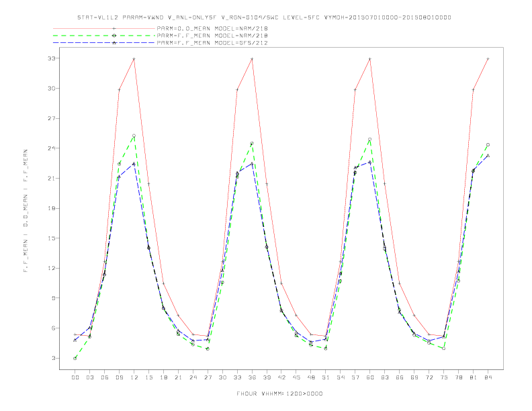Viewport: 532px width, 411px height.
Task: Click green circle peak marker at hour 60
Action: tap(370, 140)
